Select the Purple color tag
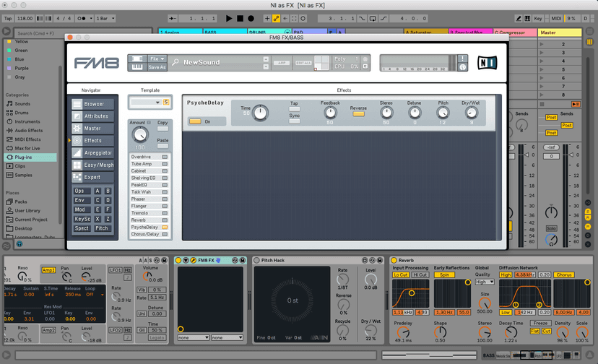This screenshot has height=364, width=598. click(x=22, y=69)
